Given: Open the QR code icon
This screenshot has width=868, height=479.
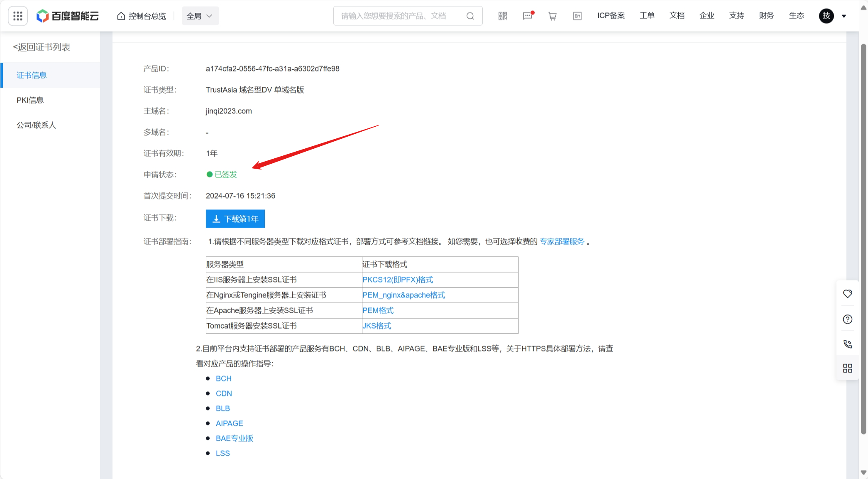Looking at the screenshot, I should [503, 16].
